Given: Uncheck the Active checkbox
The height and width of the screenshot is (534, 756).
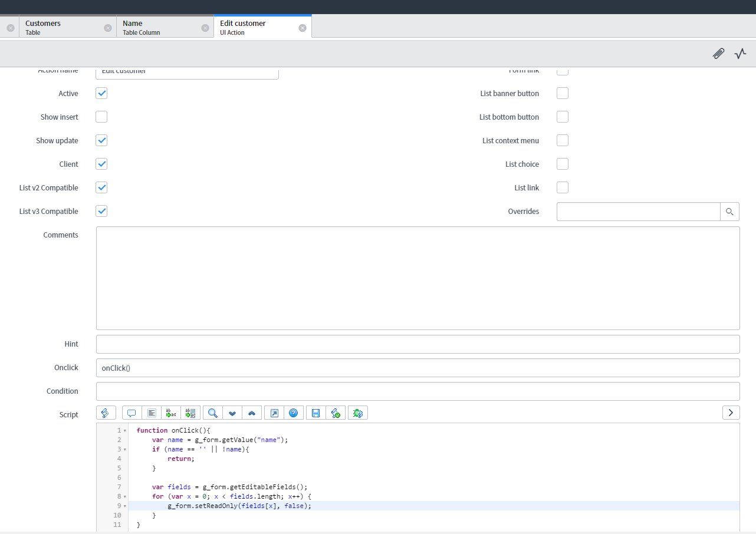Looking at the screenshot, I should coord(101,93).
